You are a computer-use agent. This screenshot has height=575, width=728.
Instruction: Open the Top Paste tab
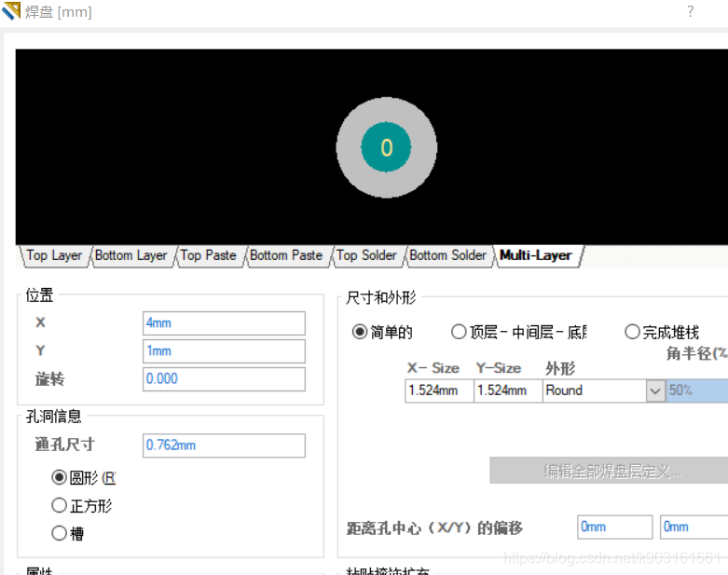coord(209,255)
